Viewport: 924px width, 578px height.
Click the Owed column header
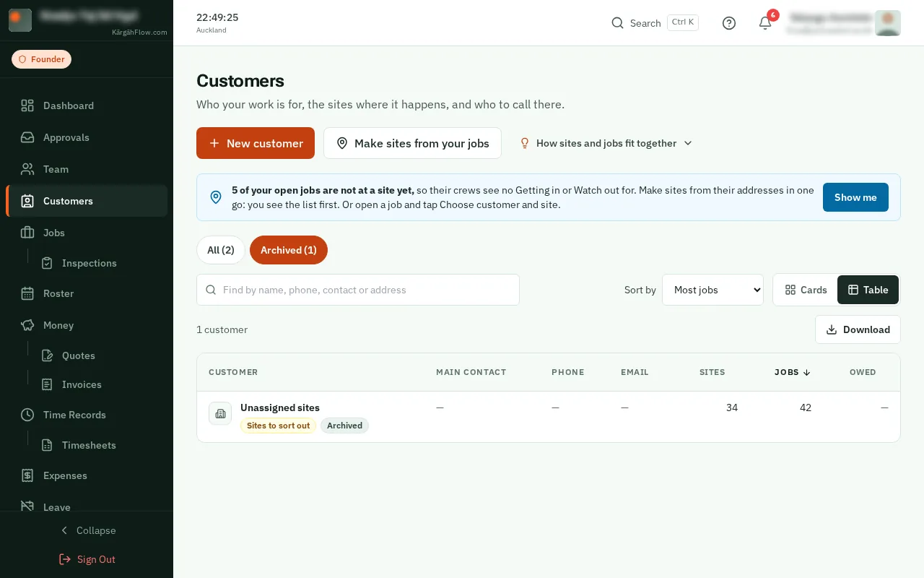(x=863, y=372)
